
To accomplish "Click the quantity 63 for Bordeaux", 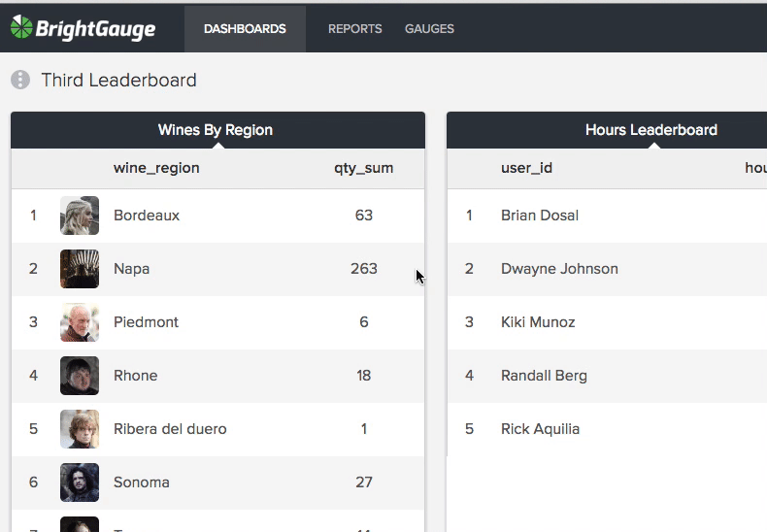I will point(364,216).
